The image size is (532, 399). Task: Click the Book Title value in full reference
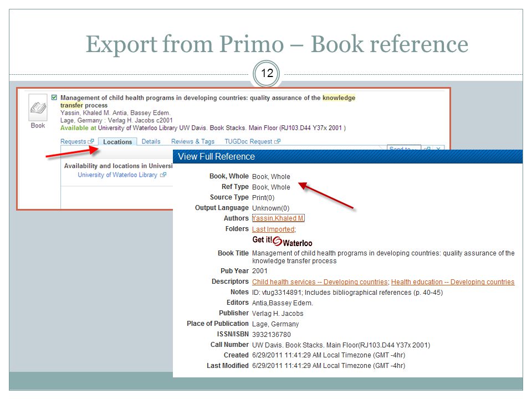383,257
